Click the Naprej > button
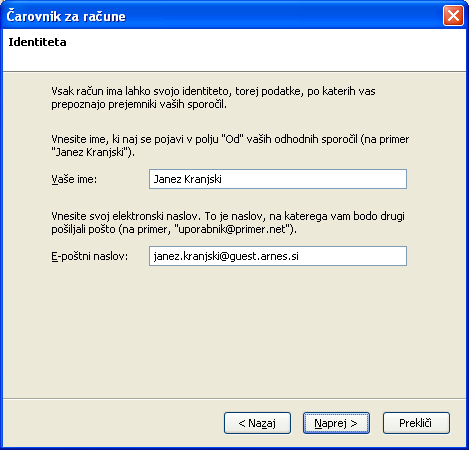This screenshot has width=469, height=450. click(x=336, y=423)
